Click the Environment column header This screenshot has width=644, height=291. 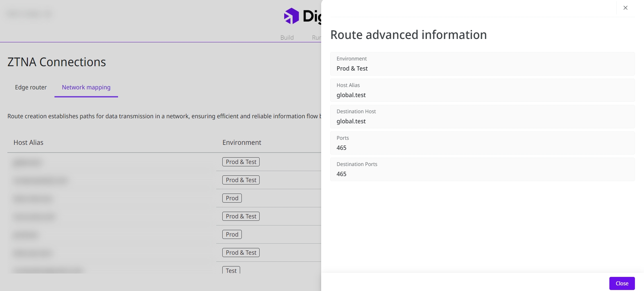(241, 142)
